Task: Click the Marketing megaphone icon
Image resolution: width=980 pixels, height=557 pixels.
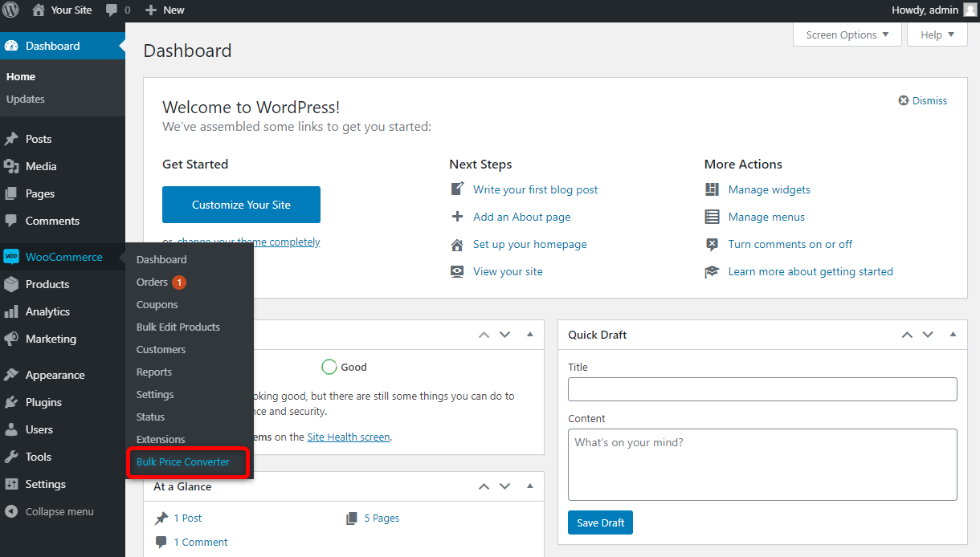Action: pyautogui.click(x=11, y=339)
